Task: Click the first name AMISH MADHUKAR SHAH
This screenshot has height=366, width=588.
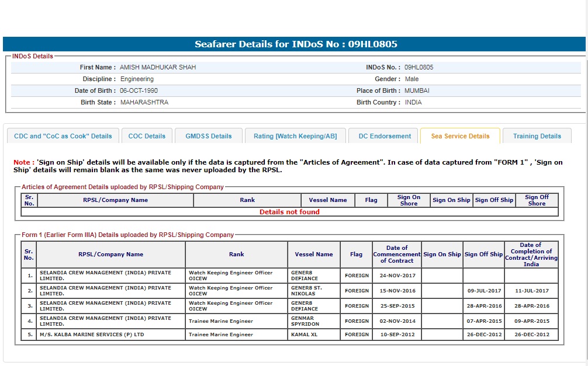Action: 158,67
